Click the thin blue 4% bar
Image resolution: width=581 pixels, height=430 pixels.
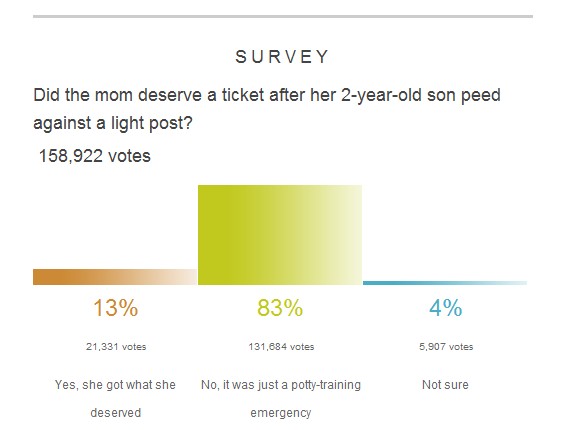tap(445, 283)
